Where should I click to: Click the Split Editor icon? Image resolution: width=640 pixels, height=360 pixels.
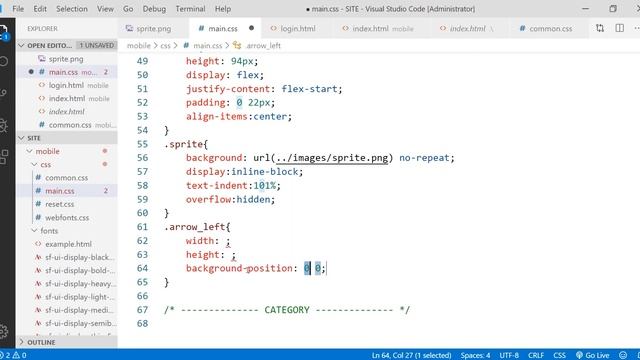[619, 28]
